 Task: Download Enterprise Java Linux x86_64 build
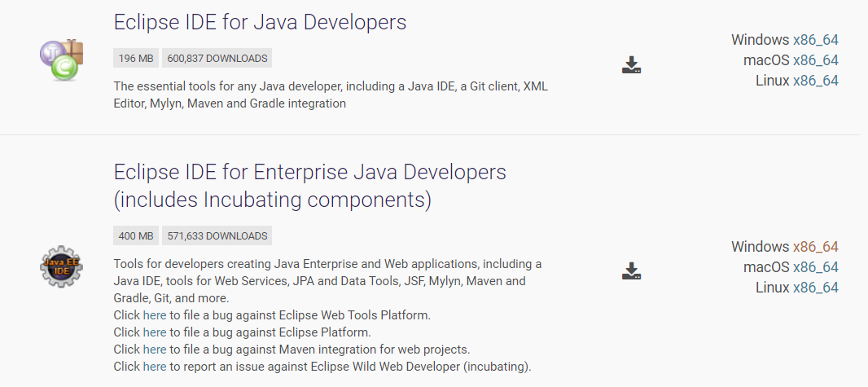[x=815, y=288]
